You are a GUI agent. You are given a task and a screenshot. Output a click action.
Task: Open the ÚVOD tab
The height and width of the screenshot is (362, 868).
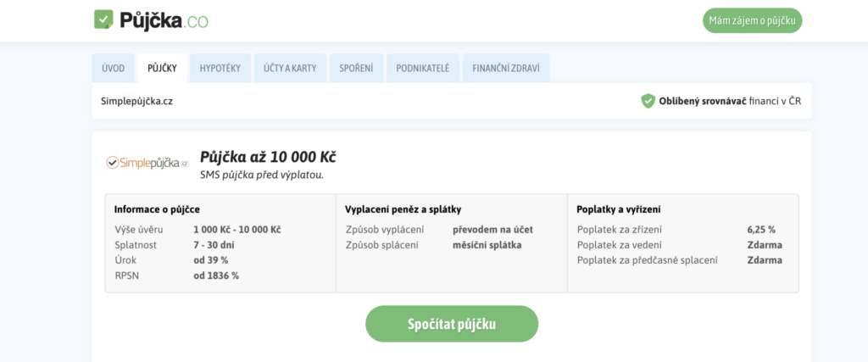coord(113,69)
